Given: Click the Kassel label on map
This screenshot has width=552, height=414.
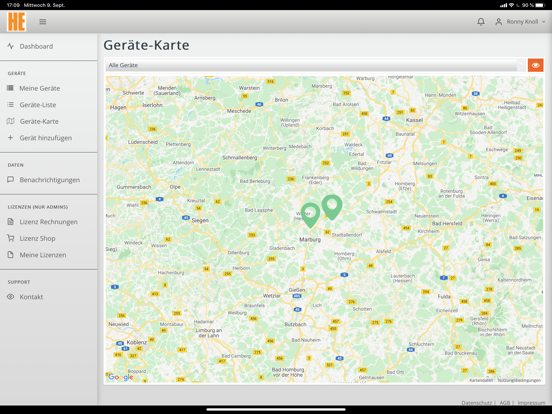Looking at the screenshot, I should 414,120.
